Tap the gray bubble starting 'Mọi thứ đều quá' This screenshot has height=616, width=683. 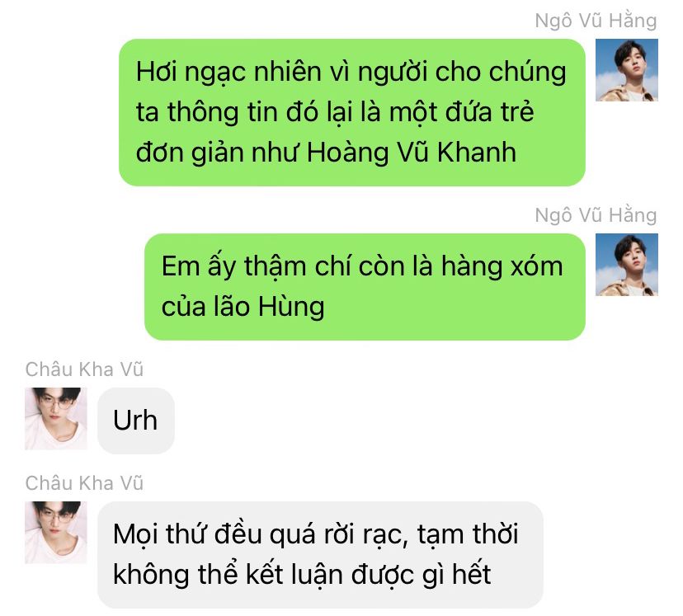[x=320, y=555]
